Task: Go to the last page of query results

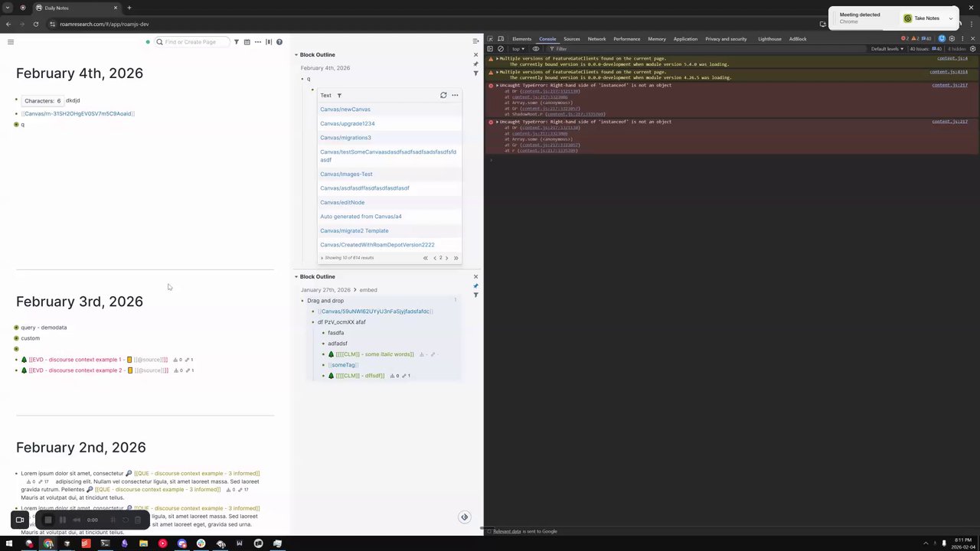Action: tap(456, 259)
